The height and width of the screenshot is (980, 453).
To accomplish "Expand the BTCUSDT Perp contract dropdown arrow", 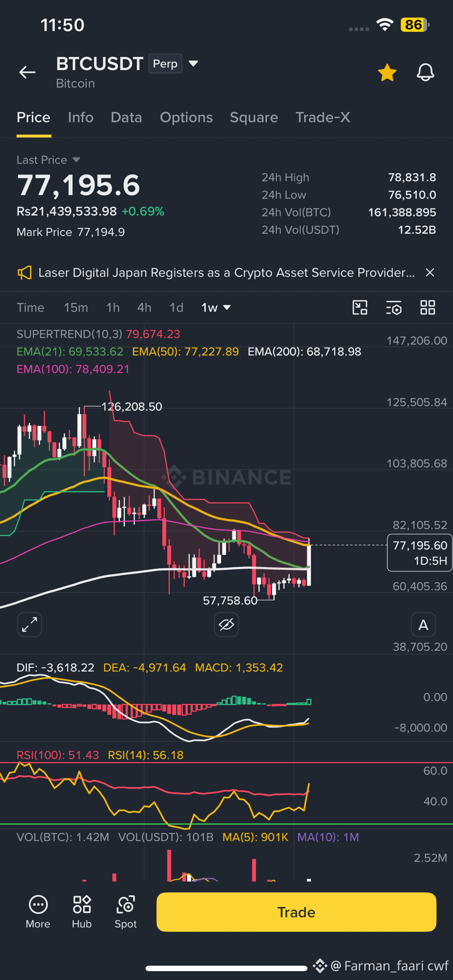I will click(x=193, y=63).
